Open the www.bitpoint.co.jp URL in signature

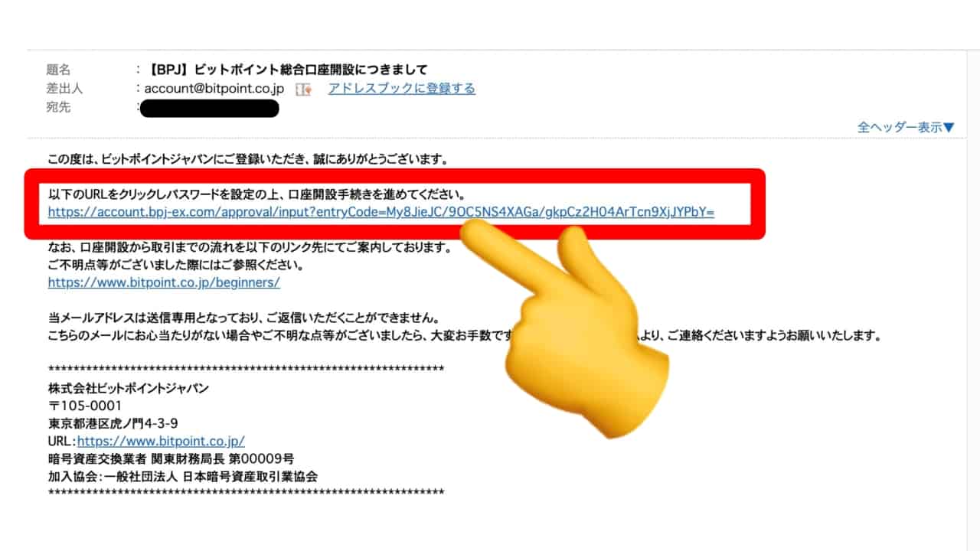pos(161,441)
